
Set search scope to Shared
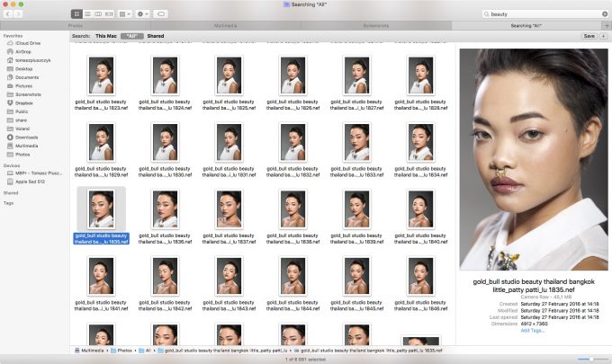(x=156, y=36)
